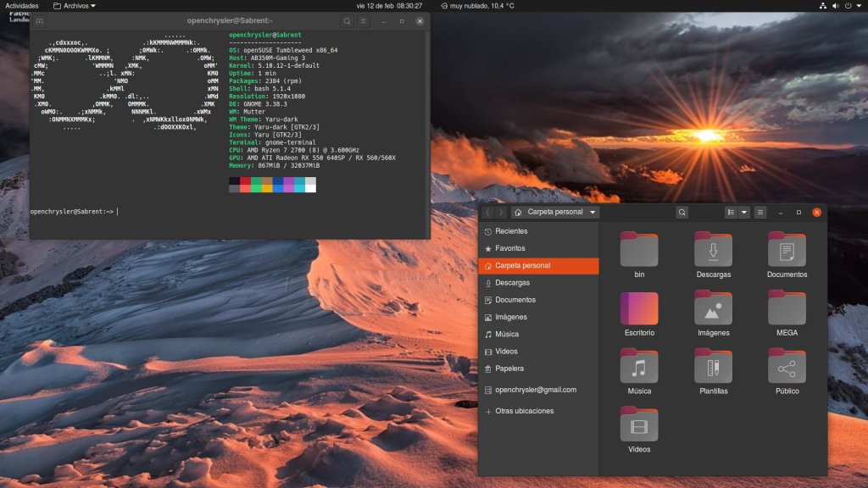Open the MEGA folder icon
The width and height of the screenshot is (868, 488).
pyautogui.click(x=787, y=308)
